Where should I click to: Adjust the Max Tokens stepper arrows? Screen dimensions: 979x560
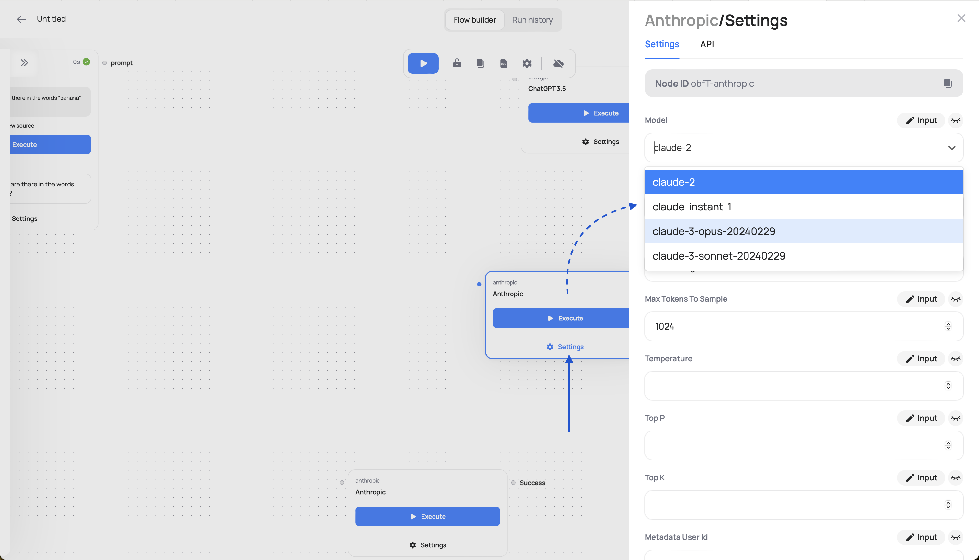pyautogui.click(x=948, y=326)
